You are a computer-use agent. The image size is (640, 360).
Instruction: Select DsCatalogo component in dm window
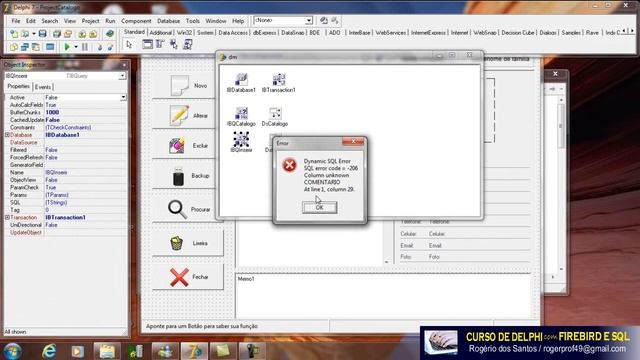275,116
